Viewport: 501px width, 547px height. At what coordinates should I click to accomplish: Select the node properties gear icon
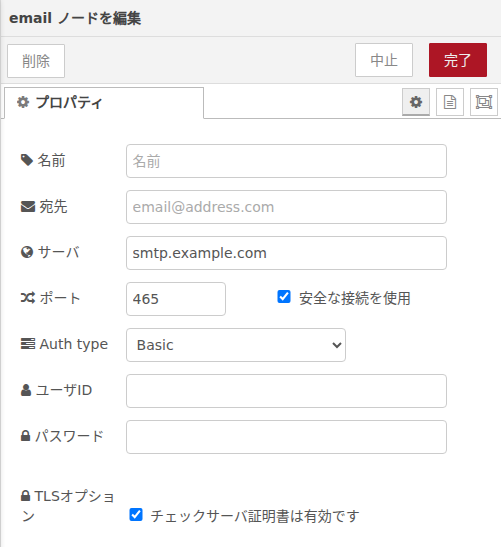pyautogui.click(x=416, y=102)
